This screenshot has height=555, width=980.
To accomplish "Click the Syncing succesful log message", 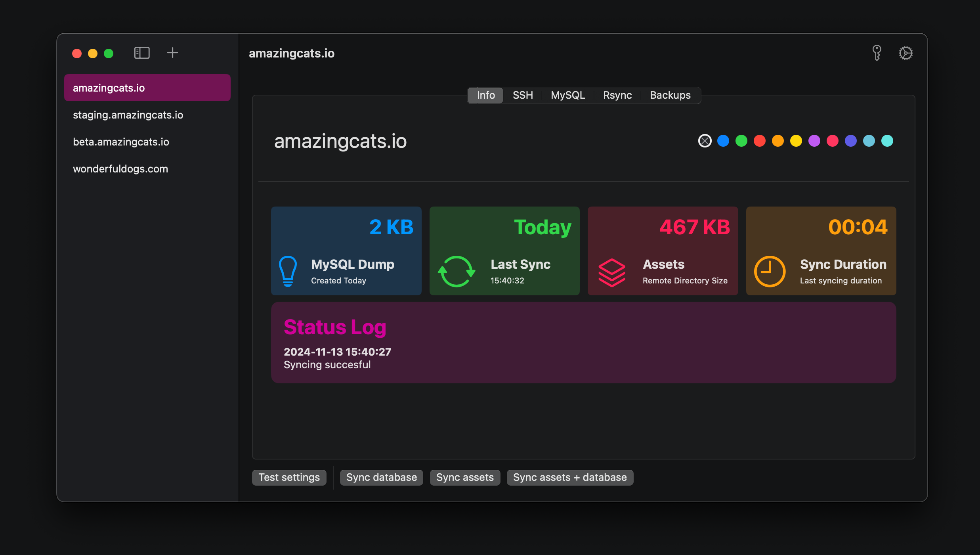I will tap(327, 365).
